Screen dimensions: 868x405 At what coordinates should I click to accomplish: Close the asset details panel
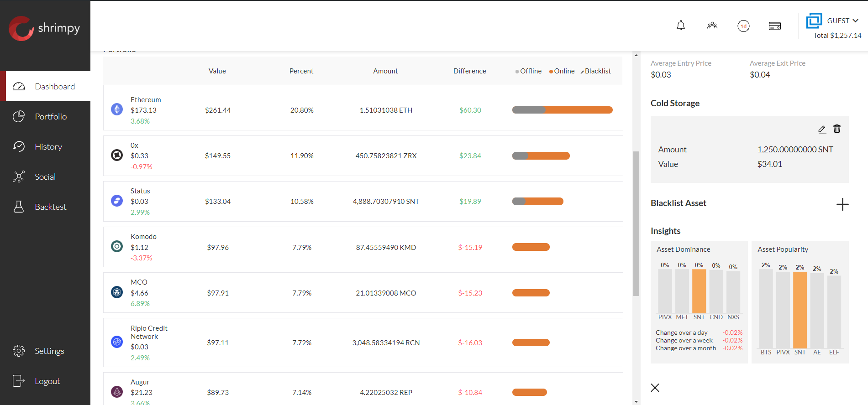(655, 388)
